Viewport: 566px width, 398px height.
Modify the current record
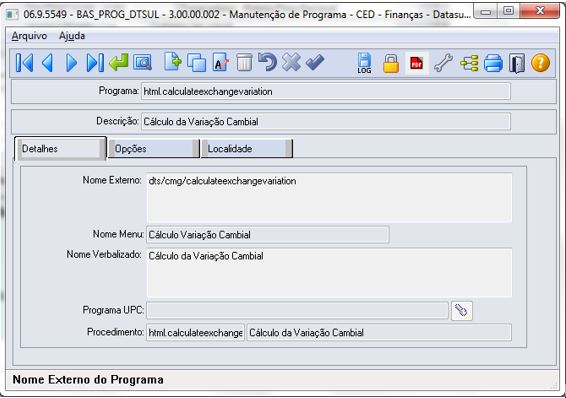click(x=220, y=62)
